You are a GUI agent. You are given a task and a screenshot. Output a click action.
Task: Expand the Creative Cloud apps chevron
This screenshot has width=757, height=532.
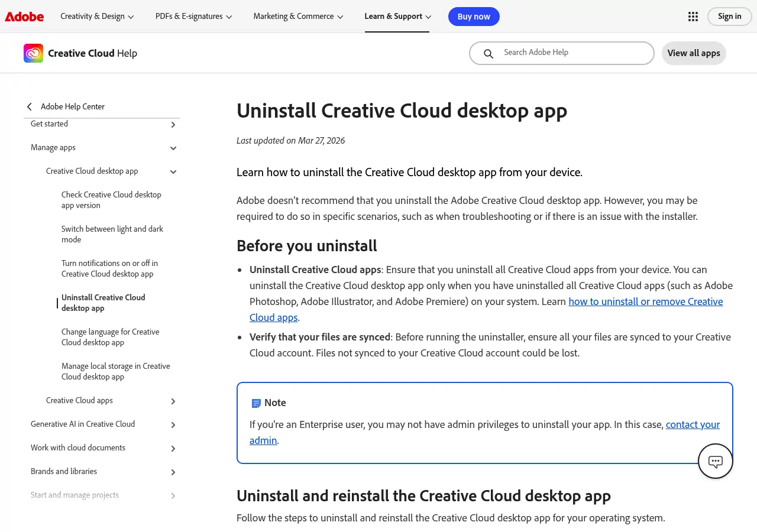point(173,401)
